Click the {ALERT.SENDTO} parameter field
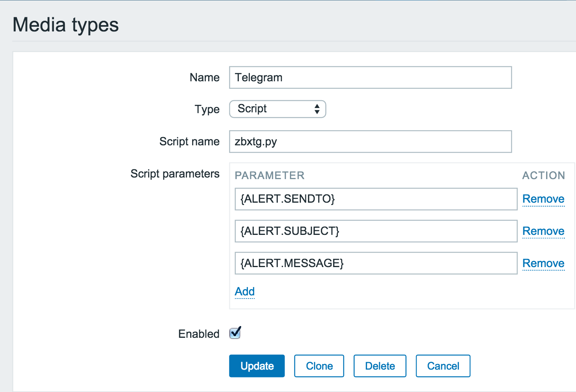576x392 pixels. tap(376, 199)
